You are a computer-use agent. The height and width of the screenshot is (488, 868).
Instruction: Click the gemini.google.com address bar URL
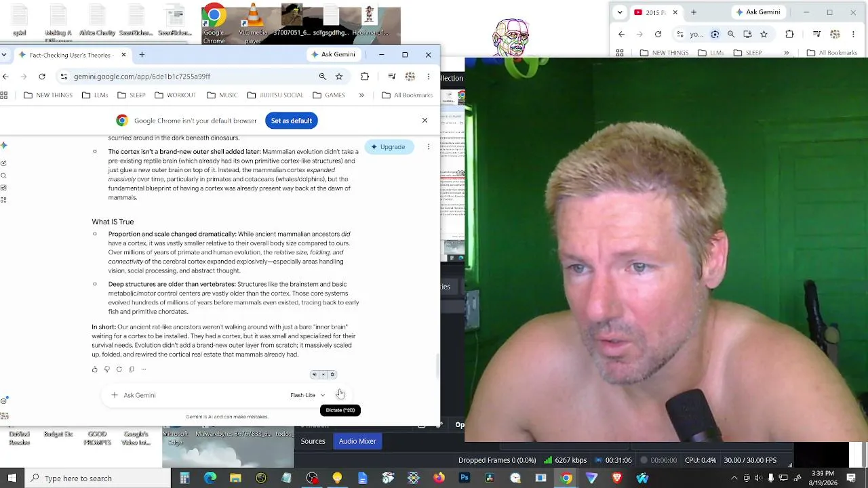[142, 77]
